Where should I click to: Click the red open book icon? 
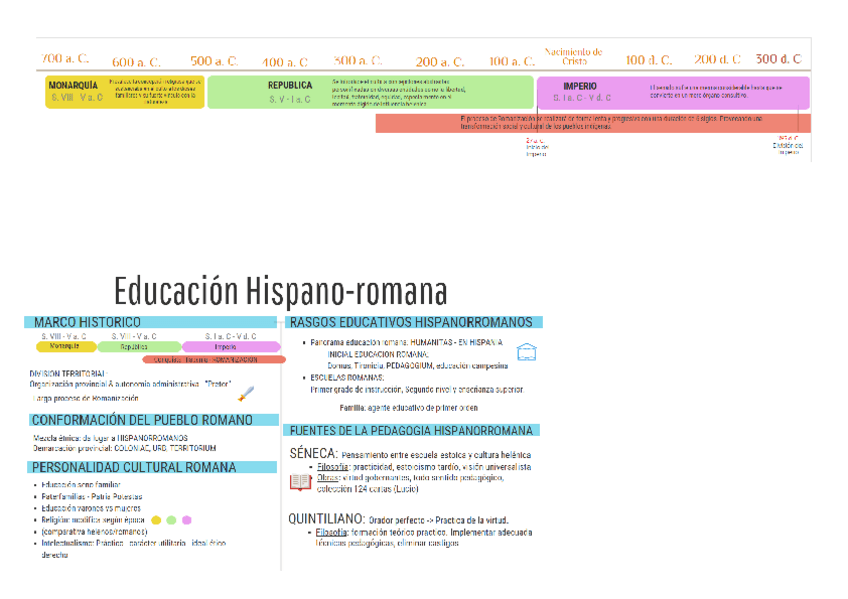[300, 482]
